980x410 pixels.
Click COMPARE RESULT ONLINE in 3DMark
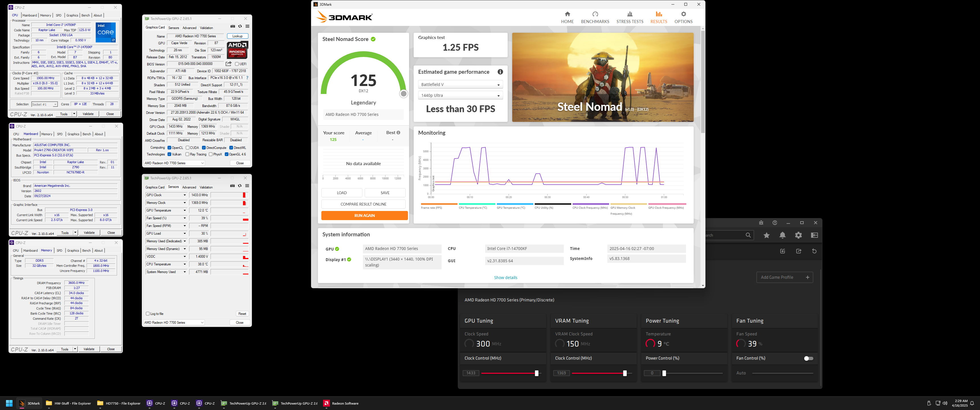pos(363,204)
